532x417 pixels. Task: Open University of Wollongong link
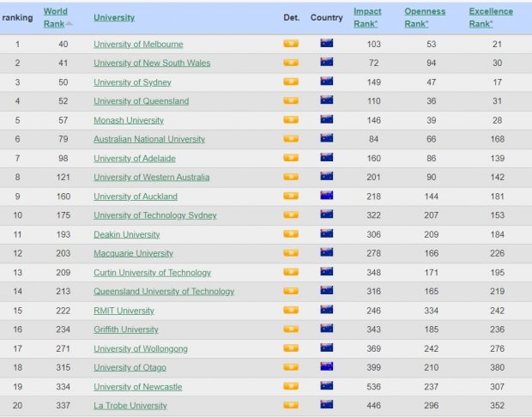pos(141,349)
